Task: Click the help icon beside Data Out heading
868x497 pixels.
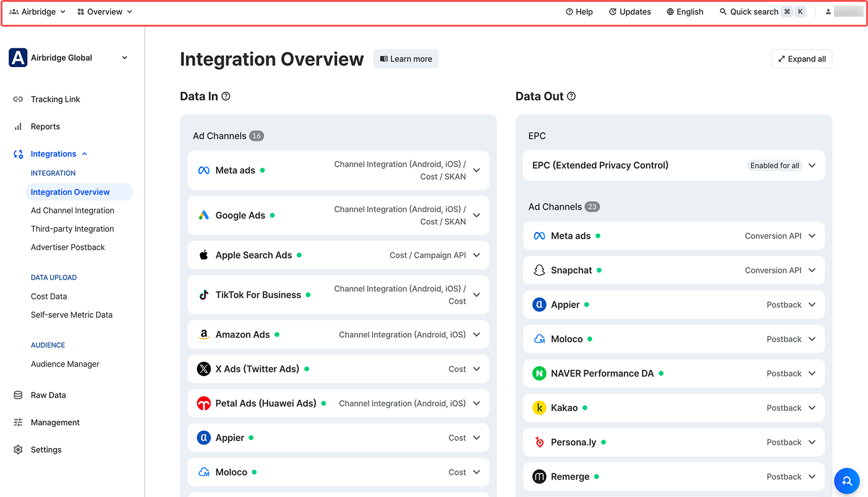Action: pos(571,96)
